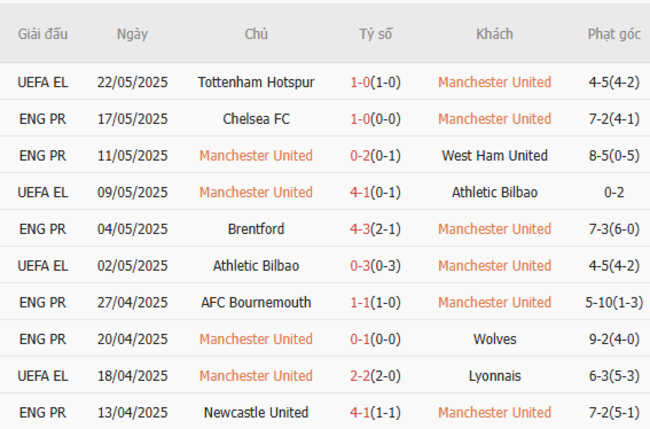Select the Tỷ số column header
The width and height of the screenshot is (650, 429).
[375, 34]
